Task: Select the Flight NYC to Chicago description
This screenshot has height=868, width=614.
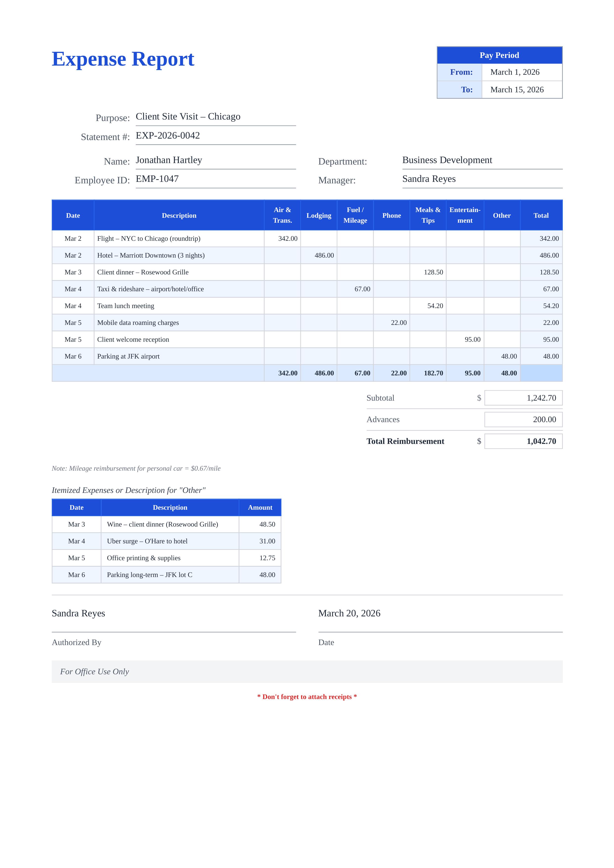Action: click(149, 239)
